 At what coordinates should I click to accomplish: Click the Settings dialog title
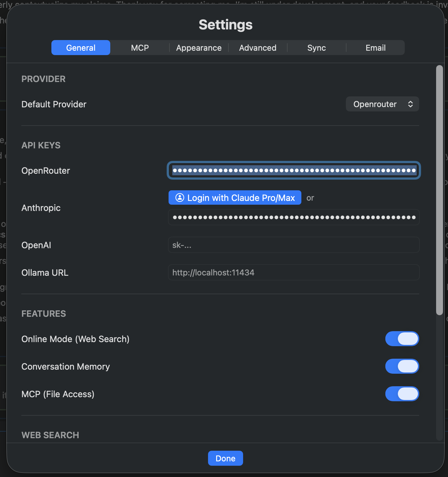point(225,25)
